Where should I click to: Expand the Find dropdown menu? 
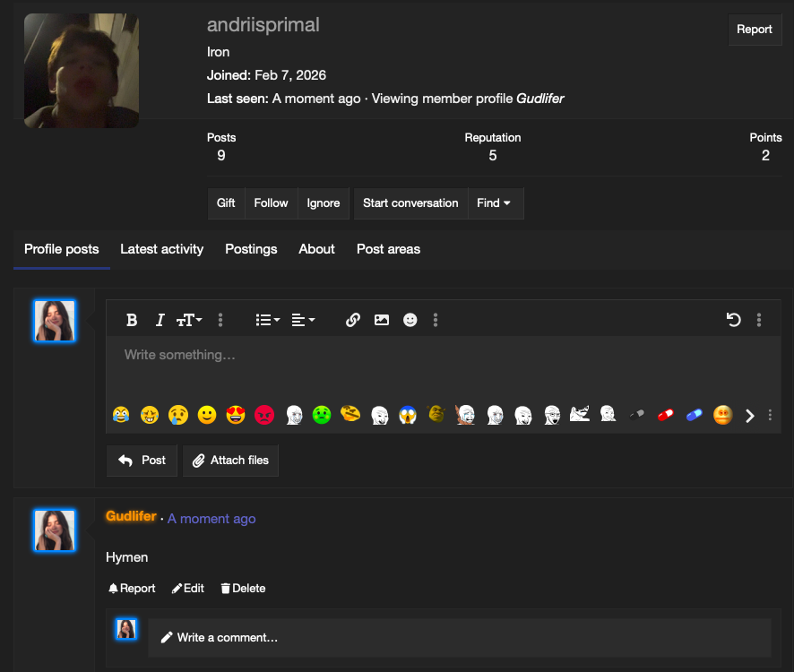[496, 203]
